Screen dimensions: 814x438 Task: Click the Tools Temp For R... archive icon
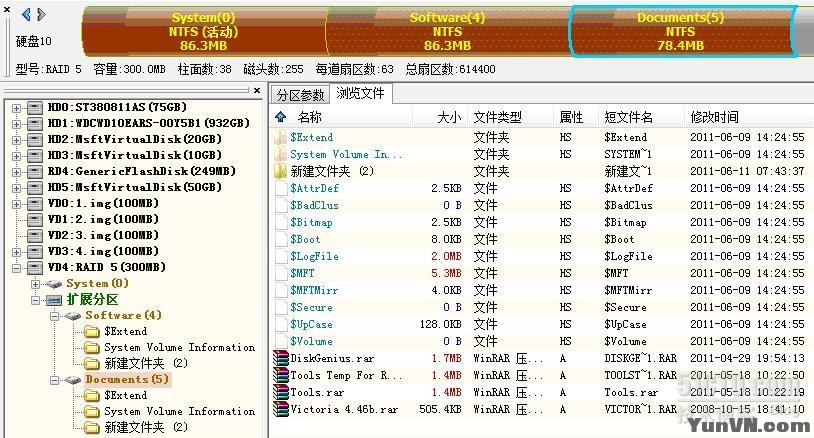281,375
